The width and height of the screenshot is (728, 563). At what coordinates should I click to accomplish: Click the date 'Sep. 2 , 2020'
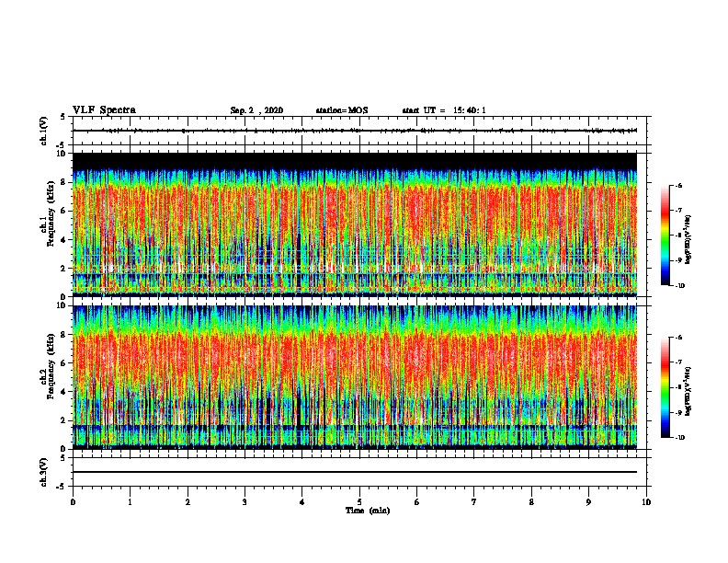coord(256,110)
